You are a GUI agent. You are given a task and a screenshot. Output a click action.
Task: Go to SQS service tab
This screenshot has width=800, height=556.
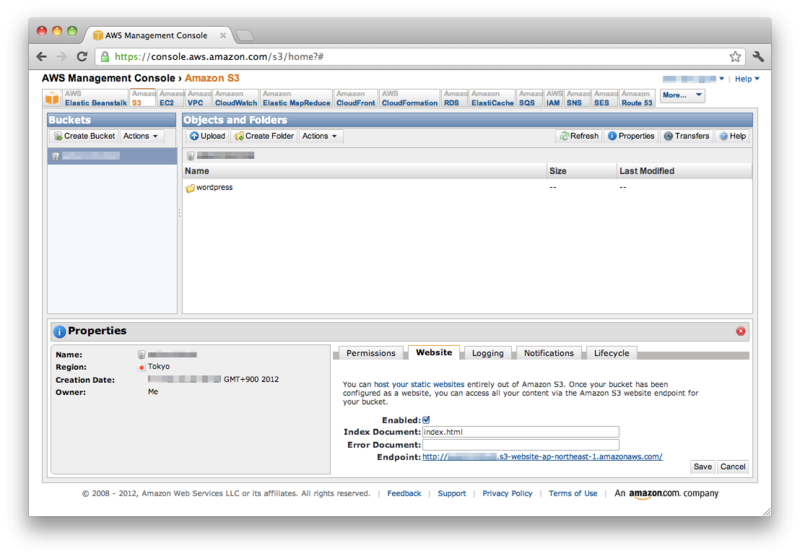pyautogui.click(x=530, y=98)
